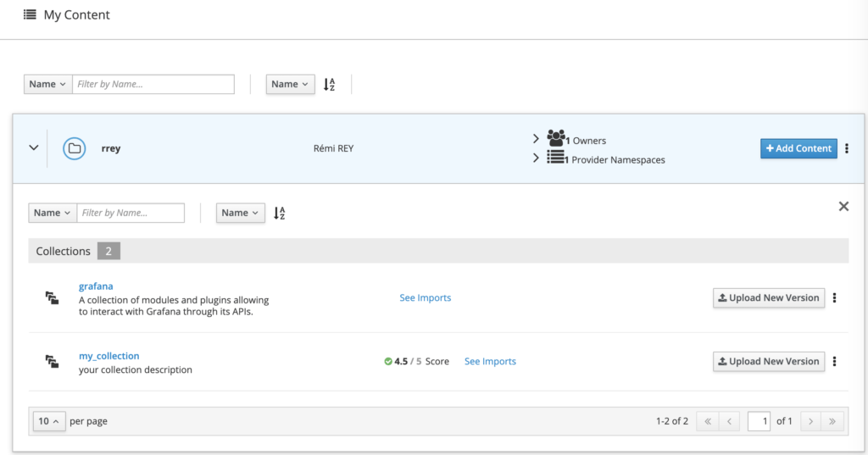
Task: Expand the Owners list
Action: pyautogui.click(x=536, y=138)
